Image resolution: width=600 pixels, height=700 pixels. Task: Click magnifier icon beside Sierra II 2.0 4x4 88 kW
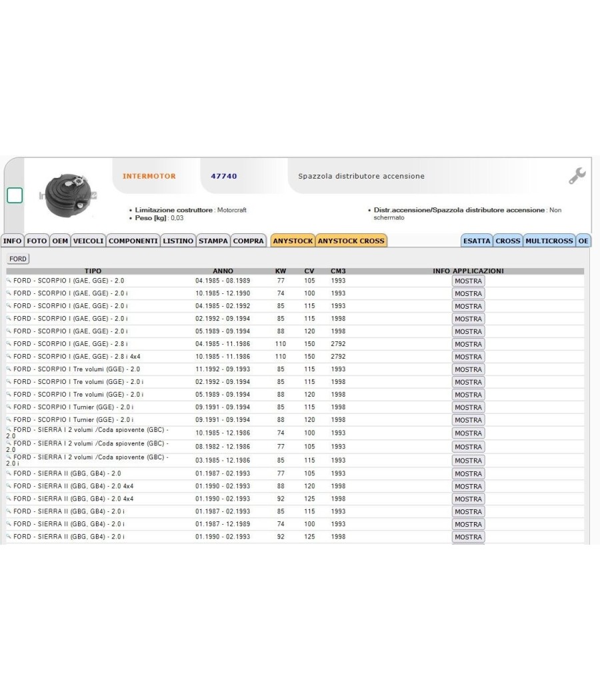click(x=9, y=486)
